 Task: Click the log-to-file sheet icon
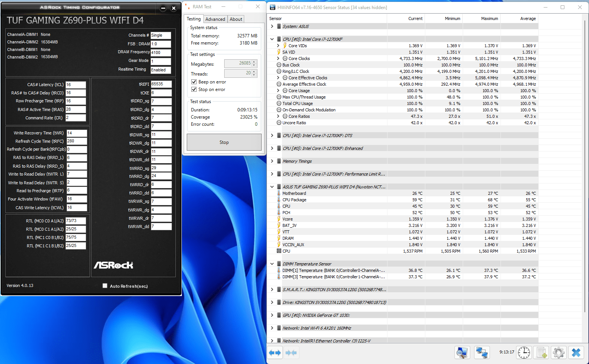pyautogui.click(x=541, y=353)
